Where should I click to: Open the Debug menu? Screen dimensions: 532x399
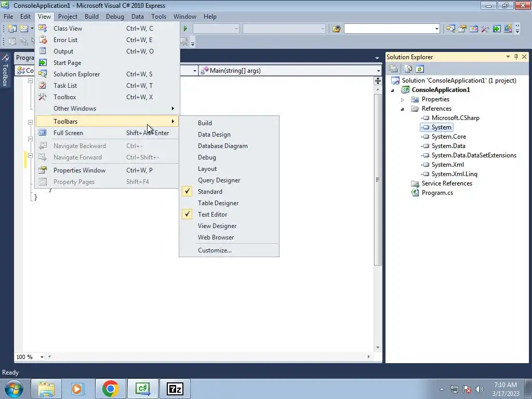115,16
